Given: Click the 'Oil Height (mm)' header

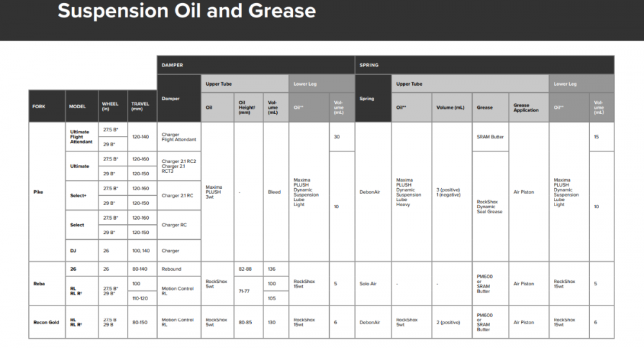Looking at the screenshot, I should click(249, 108).
